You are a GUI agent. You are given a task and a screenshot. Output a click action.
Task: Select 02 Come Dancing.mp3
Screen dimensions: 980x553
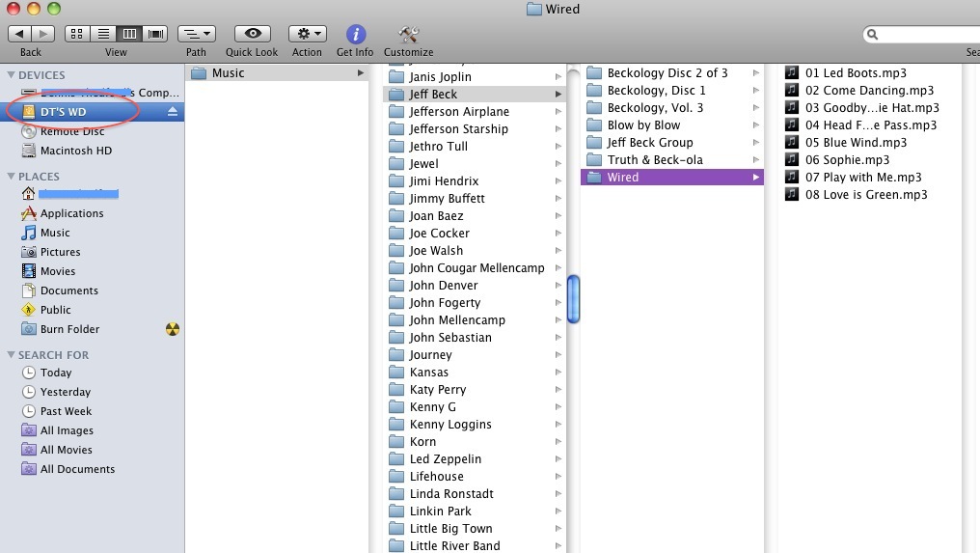point(869,91)
